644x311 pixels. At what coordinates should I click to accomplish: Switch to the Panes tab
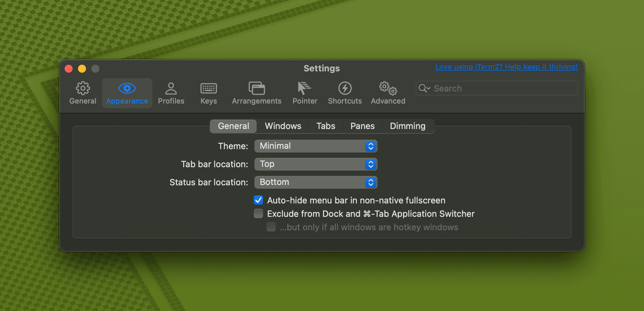(x=362, y=126)
